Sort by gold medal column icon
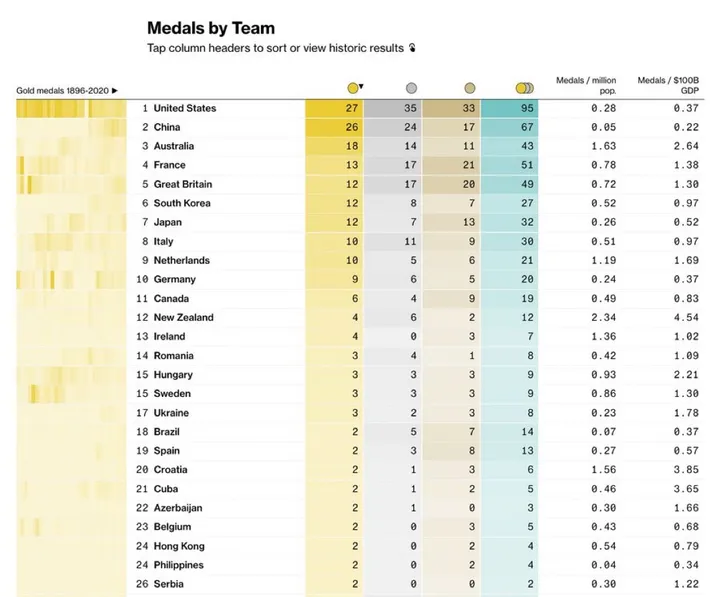This screenshot has width=720, height=597. (x=352, y=88)
